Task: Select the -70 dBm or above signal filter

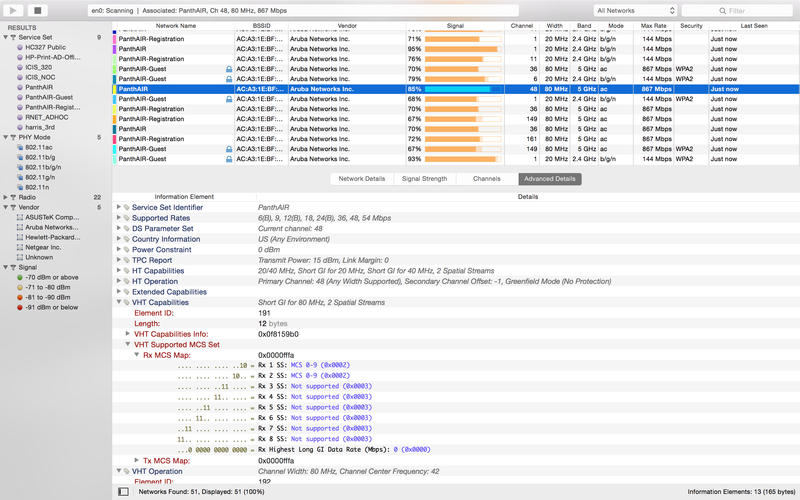Action: (x=51, y=276)
